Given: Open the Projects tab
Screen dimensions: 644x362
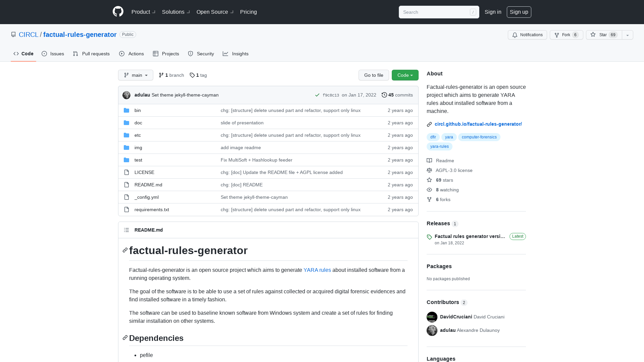Looking at the screenshot, I should tap(166, 54).
